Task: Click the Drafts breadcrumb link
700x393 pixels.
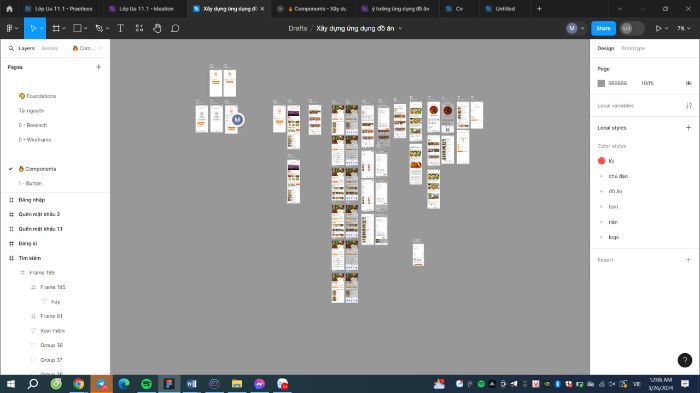Action: click(x=297, y=28)
